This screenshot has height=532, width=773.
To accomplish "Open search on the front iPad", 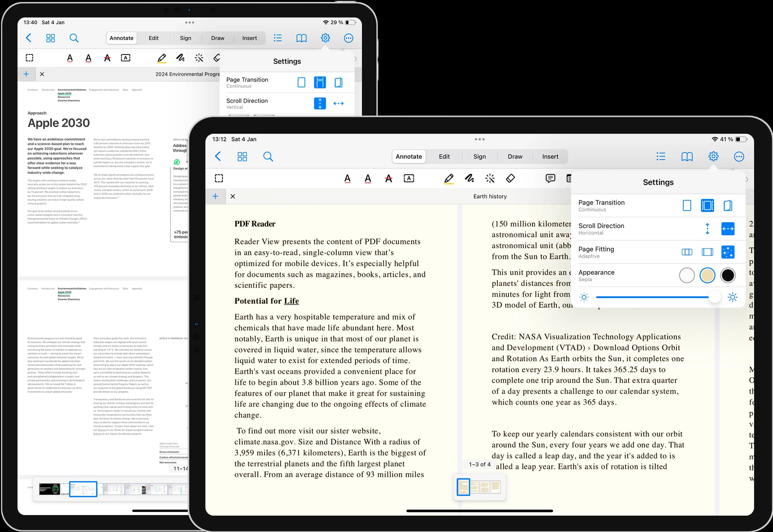I will click(x=268, y=156).
